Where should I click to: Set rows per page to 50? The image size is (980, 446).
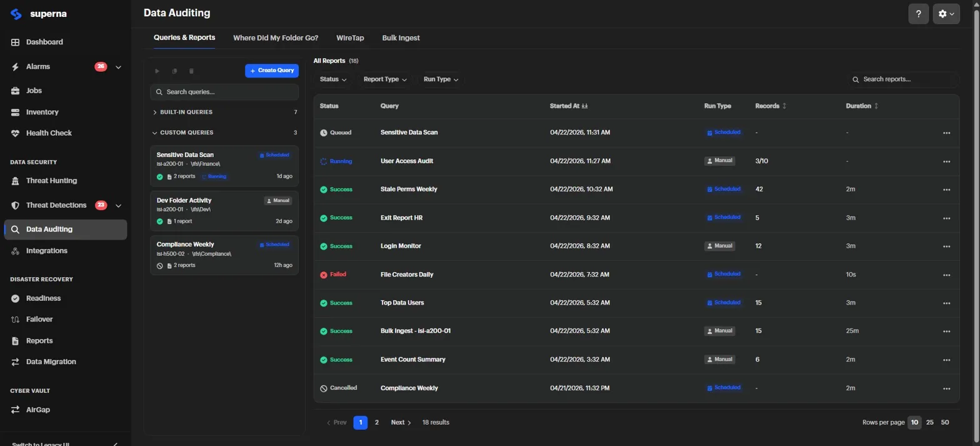tap(945, 422)
